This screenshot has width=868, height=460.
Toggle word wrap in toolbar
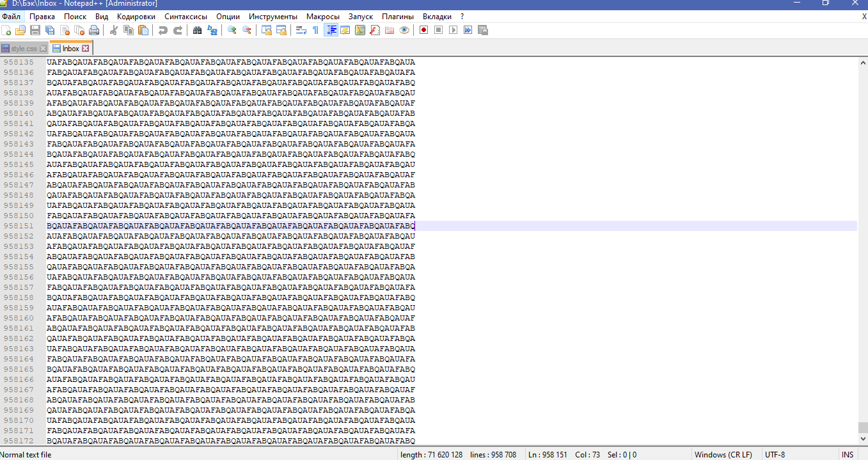(301, 30)
